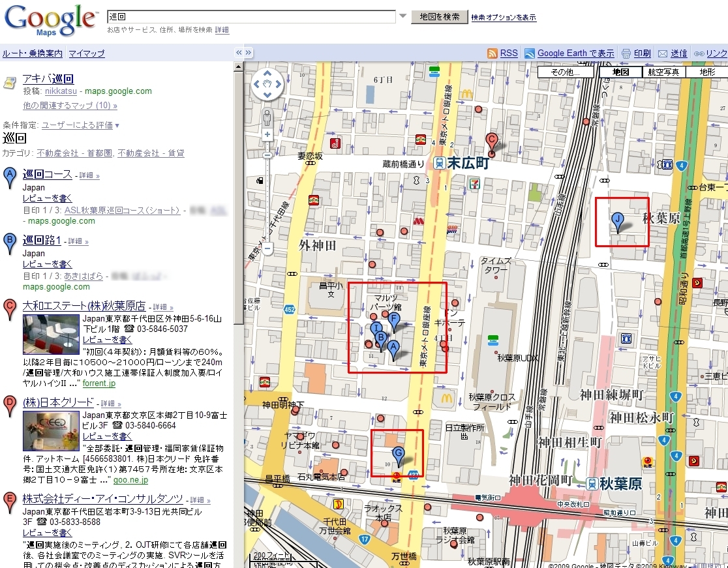Zoom in with the plus button
Image resolution: width=728 pixels, height=568 pixels.
pos(267,135)
